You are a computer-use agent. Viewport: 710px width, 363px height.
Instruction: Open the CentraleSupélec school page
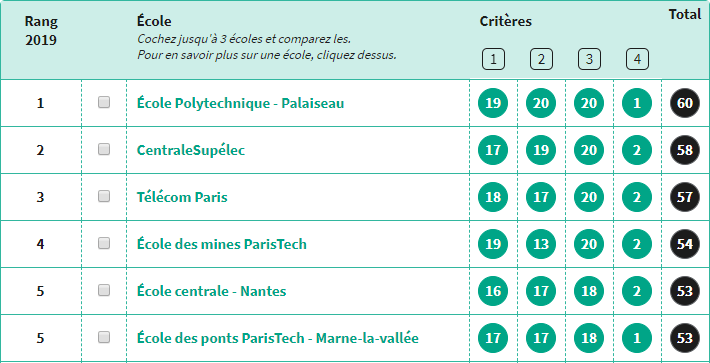(191, 150)
